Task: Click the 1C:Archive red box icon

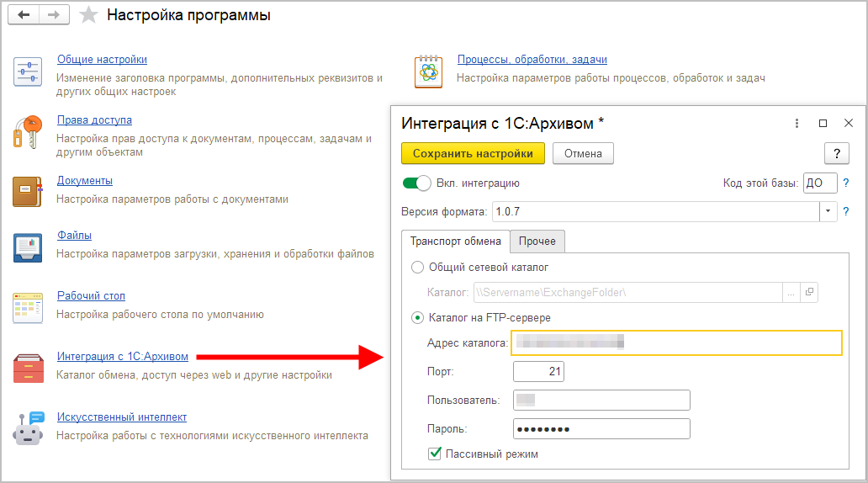Action: pos(28,369)
